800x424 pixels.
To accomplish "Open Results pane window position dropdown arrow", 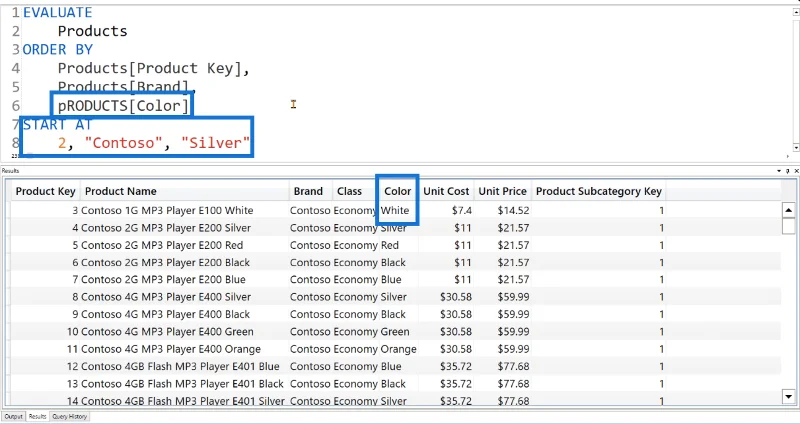I will click(779, 171).
